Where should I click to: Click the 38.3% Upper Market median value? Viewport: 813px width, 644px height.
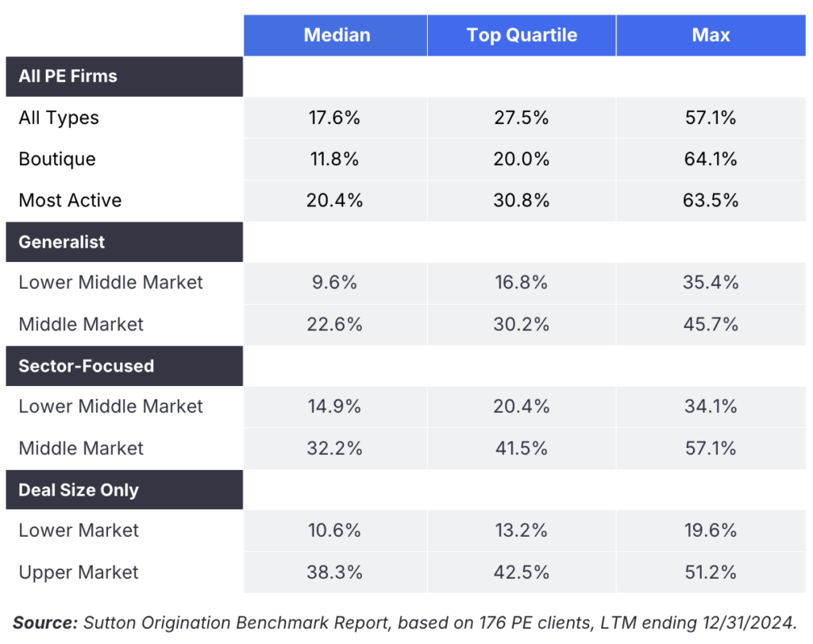tap(334, 573)
